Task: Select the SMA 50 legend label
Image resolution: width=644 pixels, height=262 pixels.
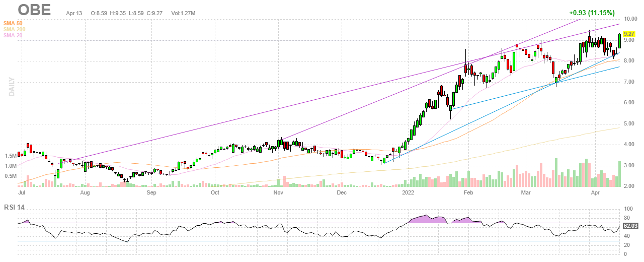Action: (13, 23)
